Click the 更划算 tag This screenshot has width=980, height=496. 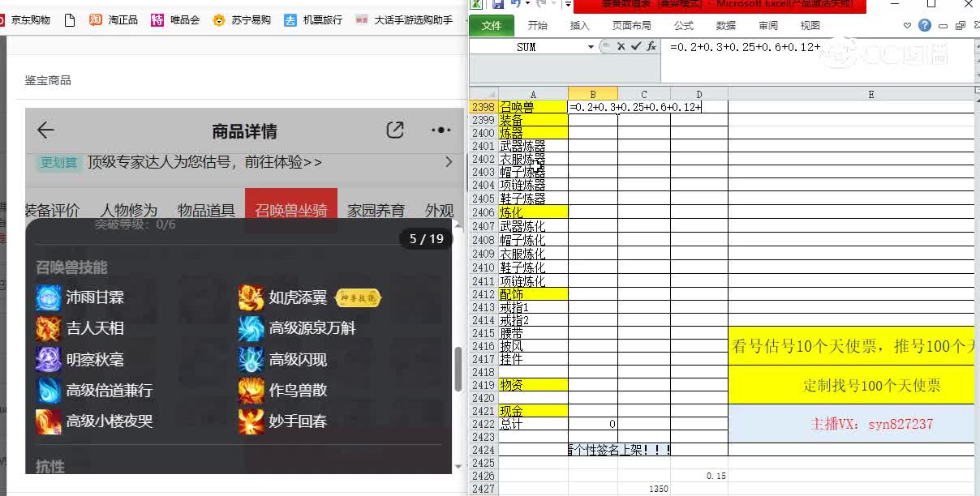[59, 162]
